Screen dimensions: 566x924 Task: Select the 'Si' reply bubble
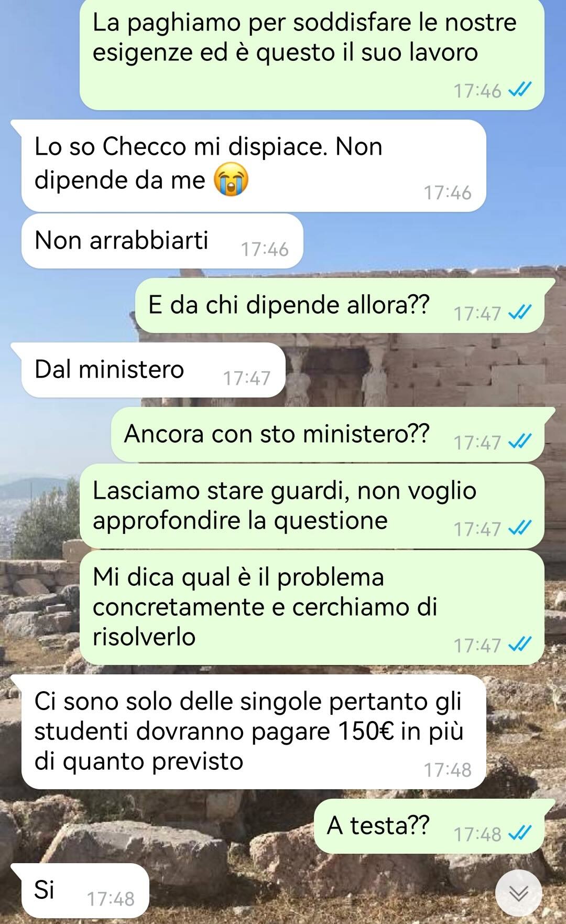point(80,890)
